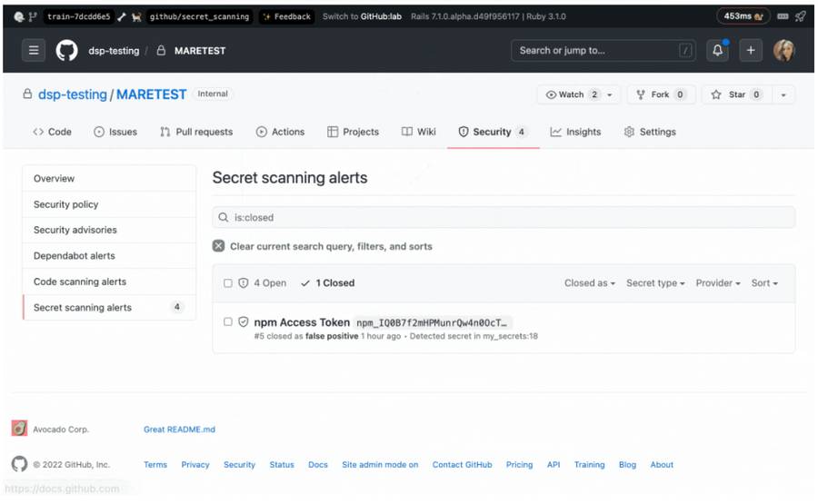Open Secret scanning alerts in sidebar
This screenshot has height=504, width=818.
109,308
